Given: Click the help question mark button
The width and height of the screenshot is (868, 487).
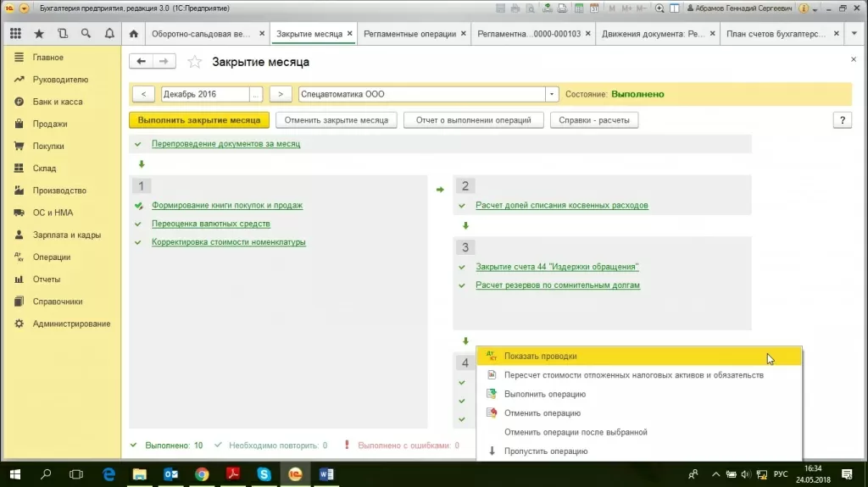Looking at the screenshot, I should [842, 120].
